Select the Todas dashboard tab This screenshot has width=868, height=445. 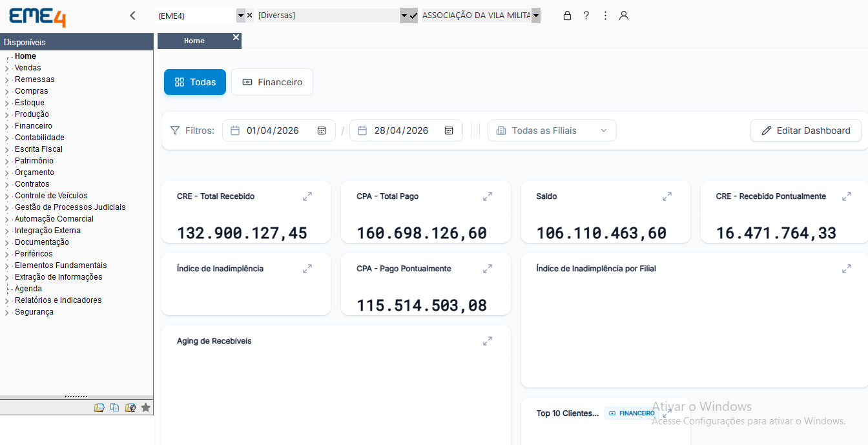[x=195, y=82]
